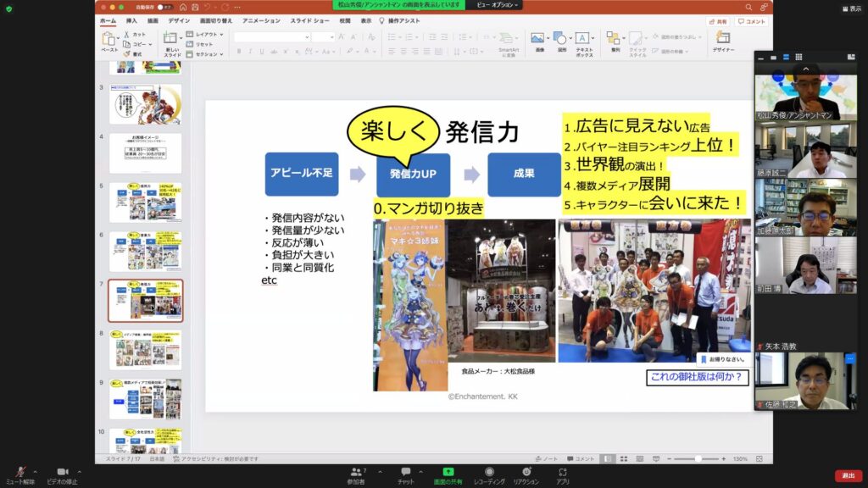868x488 pixels.
Task: Open the font name combo box
Action: tap(272, 37)
